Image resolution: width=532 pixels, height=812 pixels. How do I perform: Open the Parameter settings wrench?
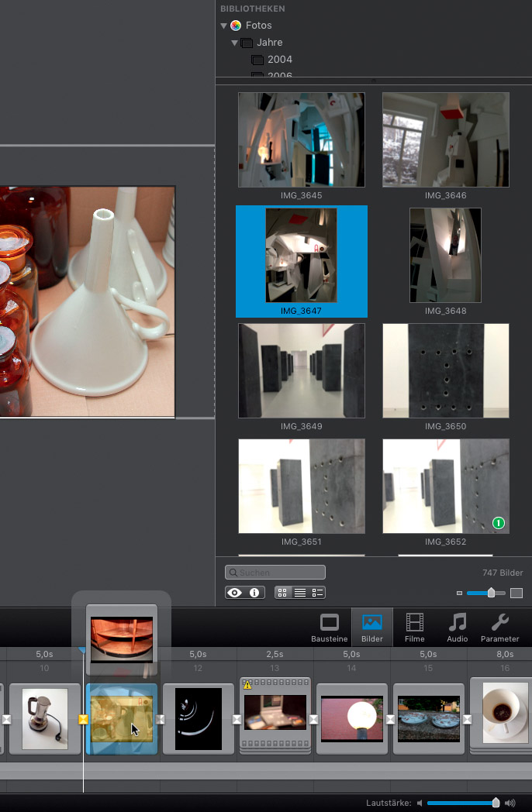click(x=500, y=628)
